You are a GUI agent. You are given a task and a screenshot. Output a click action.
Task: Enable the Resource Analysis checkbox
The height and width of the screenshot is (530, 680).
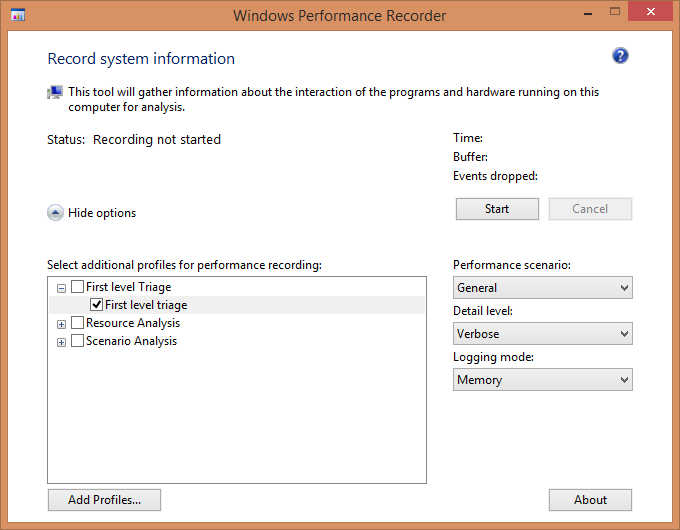tap(77, 323)
